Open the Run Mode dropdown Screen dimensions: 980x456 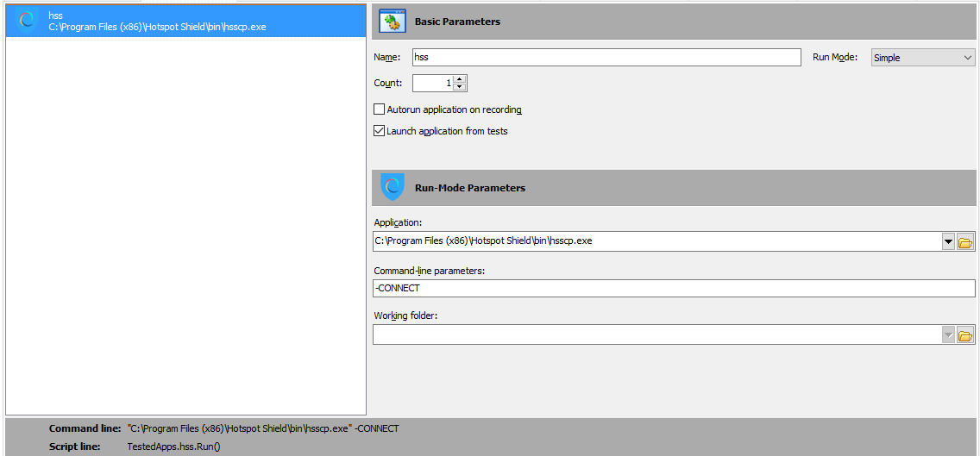922,58
